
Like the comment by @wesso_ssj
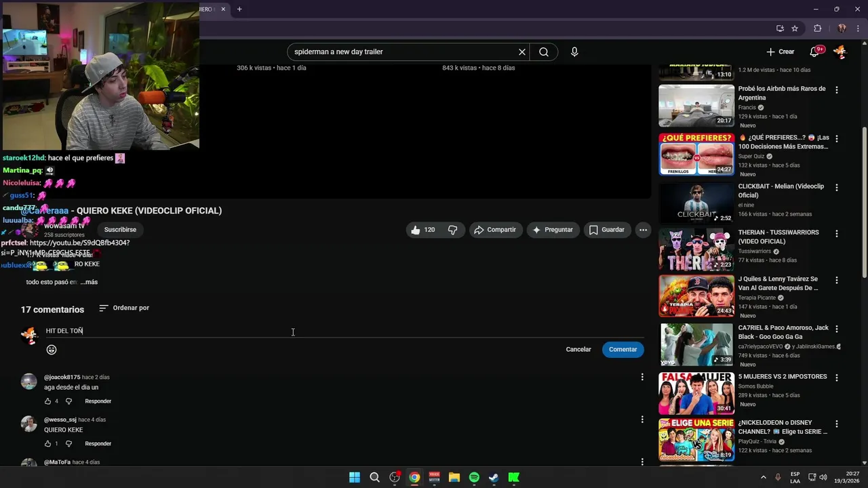[x=47, y=444]
